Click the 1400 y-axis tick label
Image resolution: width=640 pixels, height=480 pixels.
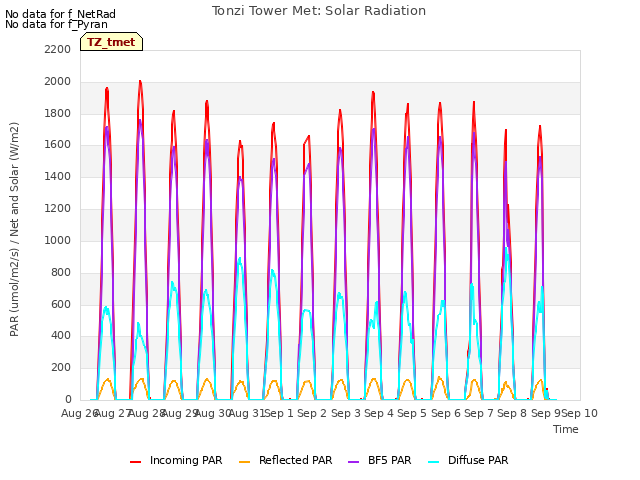click(x=58, y=177)
